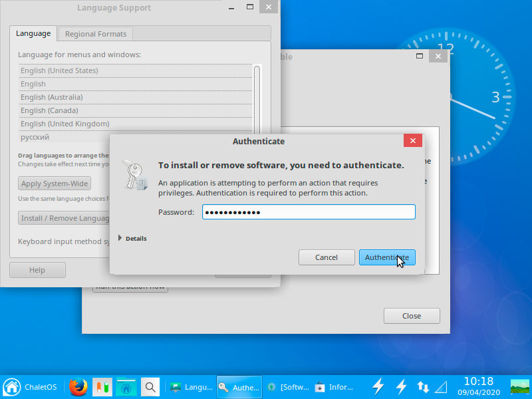Launch Firefox from the taskbar

pos(78,387)
